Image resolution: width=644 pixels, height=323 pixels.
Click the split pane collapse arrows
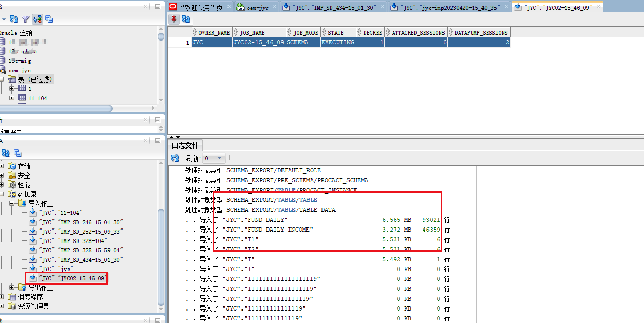[x=175, y=136]
